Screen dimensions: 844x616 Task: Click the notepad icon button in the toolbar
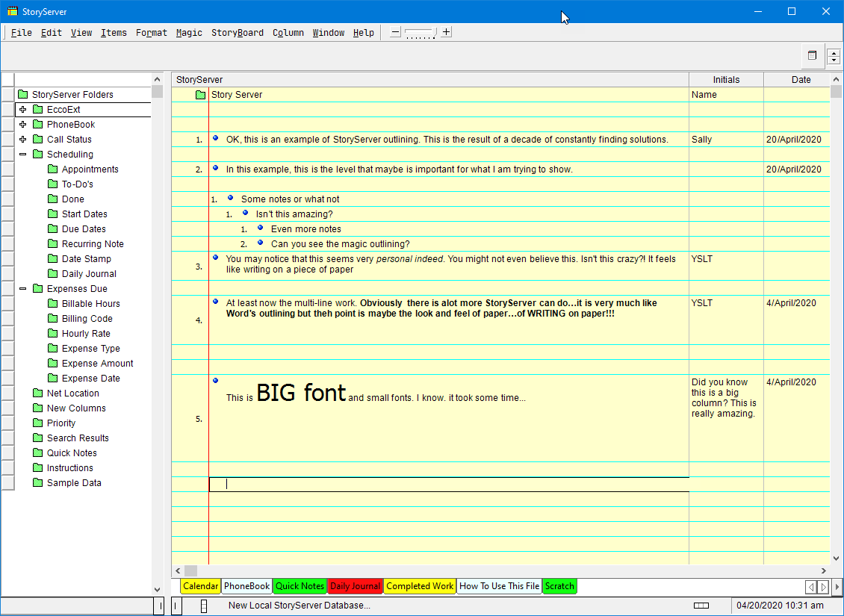[812, 55]
